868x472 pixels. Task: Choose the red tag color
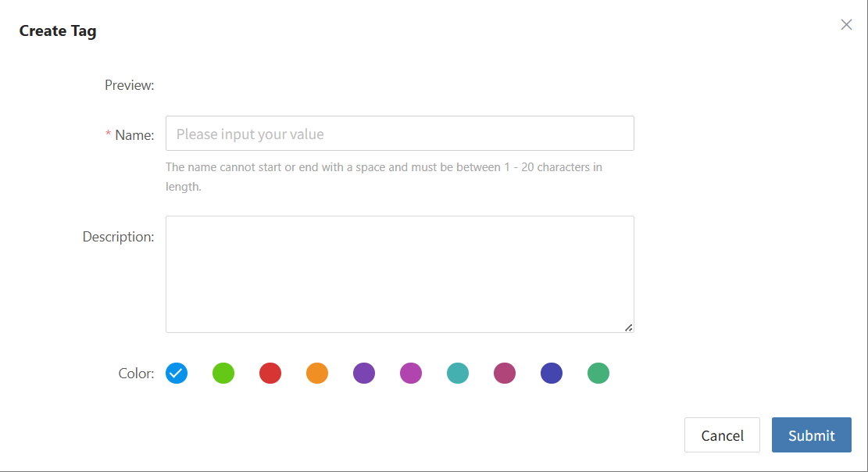(x=270, y=373)
